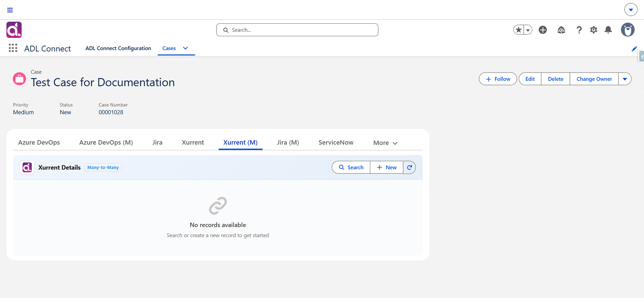Click the ADL Connect logo icon

[14, 30]
